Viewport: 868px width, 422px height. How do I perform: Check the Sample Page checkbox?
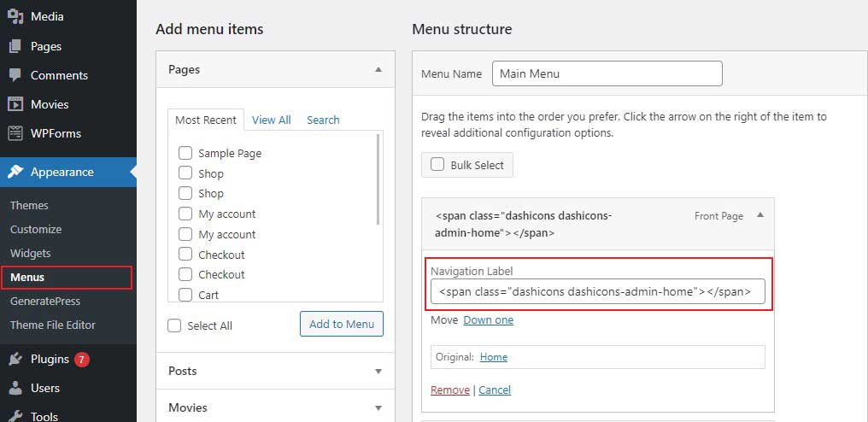pos(185,153)
